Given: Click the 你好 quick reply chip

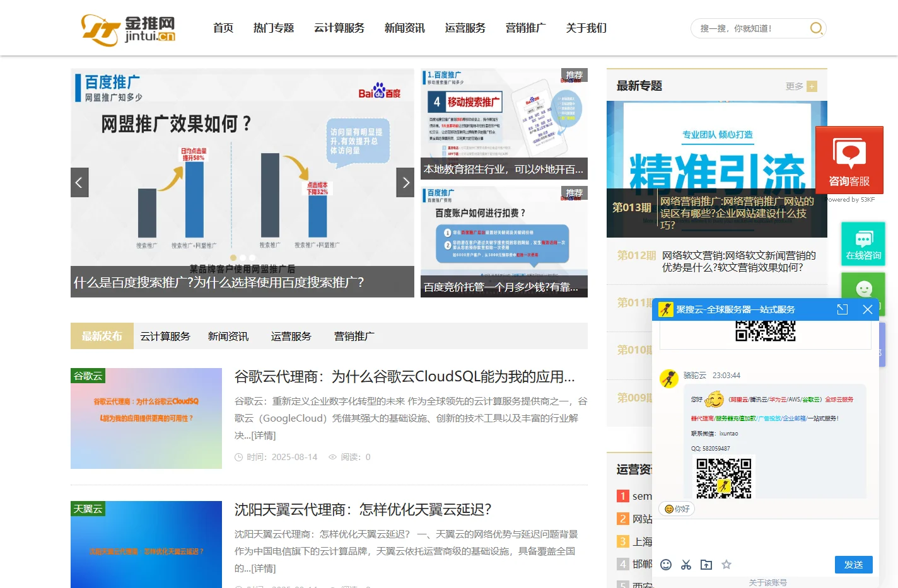Looking at the screenshot, I should pyautogui.click(x=677, y=509).
